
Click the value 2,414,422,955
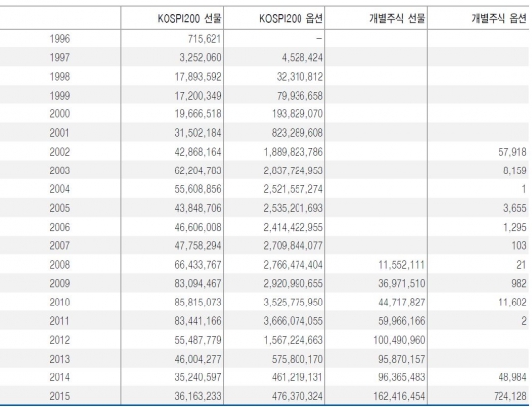(294, 227)
